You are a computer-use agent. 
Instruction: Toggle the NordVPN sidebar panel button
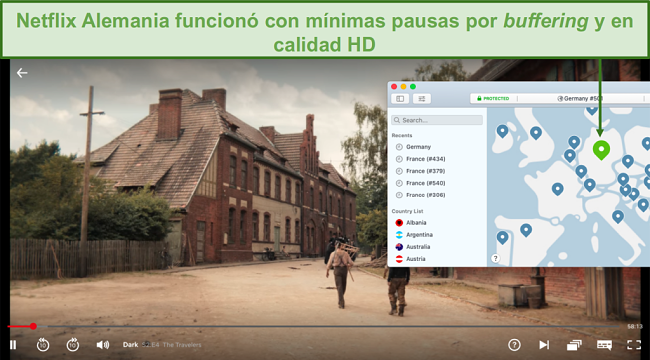point(400,99)
